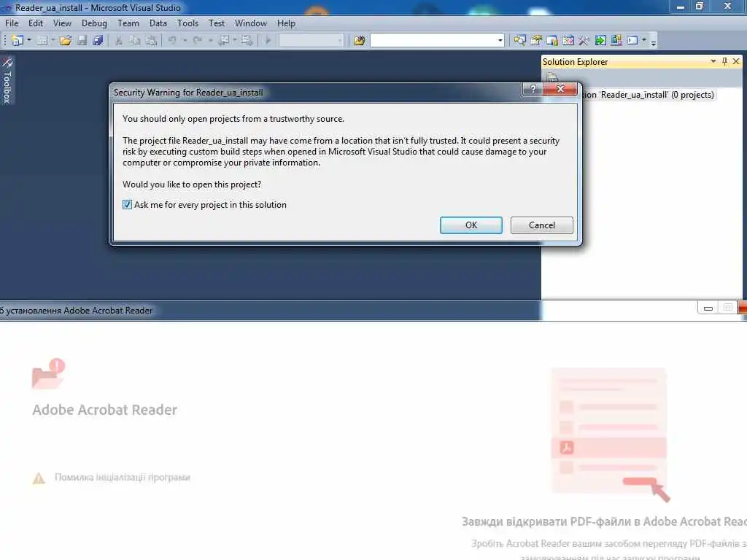
Task: Click the Adobe Acrobat Reader heading text
Action: click(x=105, y=410)
